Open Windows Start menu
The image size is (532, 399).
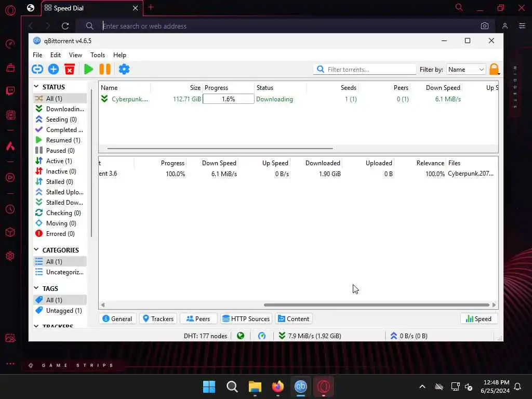(209, 387)
